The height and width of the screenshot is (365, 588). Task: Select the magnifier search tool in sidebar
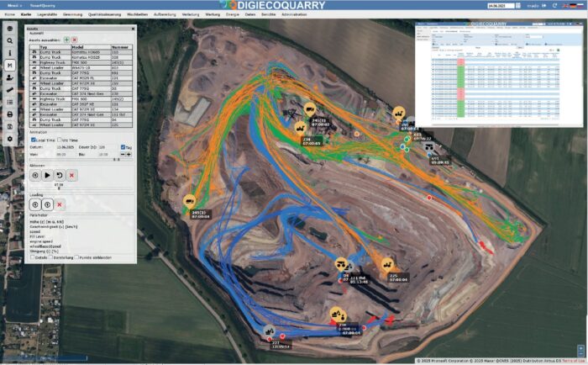point(10,40)
